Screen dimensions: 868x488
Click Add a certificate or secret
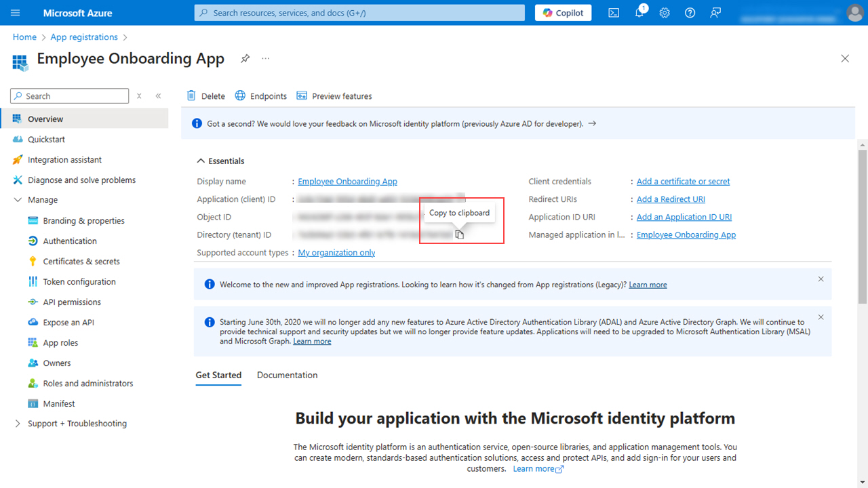tap(684, 181)
